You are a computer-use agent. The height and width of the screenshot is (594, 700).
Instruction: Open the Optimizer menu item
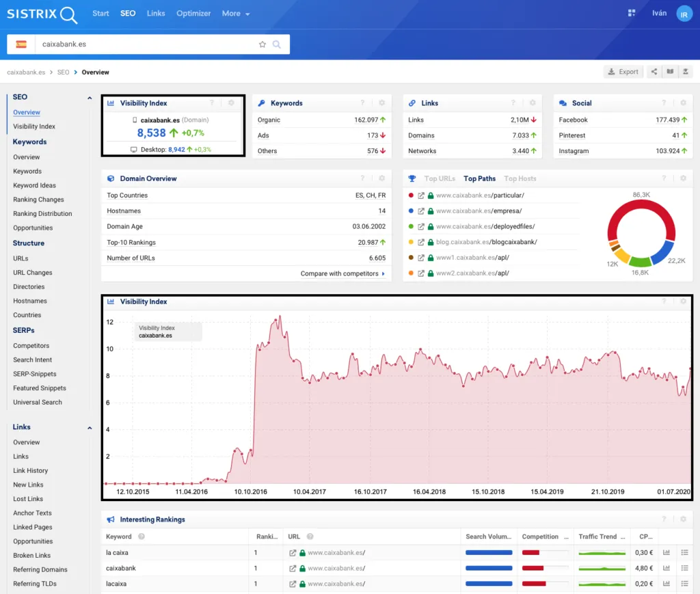193,14
